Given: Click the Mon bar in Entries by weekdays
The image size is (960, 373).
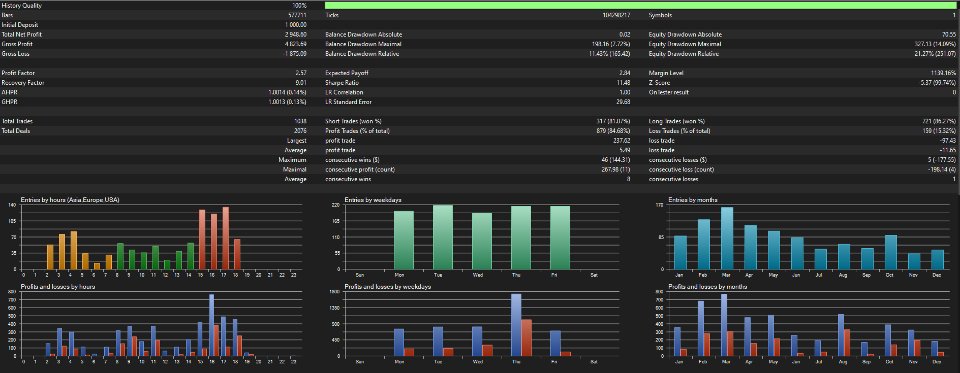Looking at the screenshot, I should (403, 240).
